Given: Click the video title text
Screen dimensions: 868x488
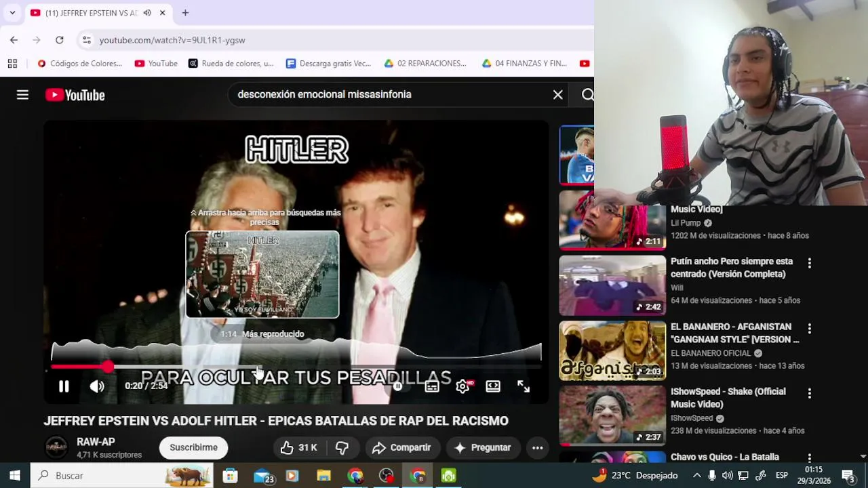Looking at the screenshot, I should point(276,421).
